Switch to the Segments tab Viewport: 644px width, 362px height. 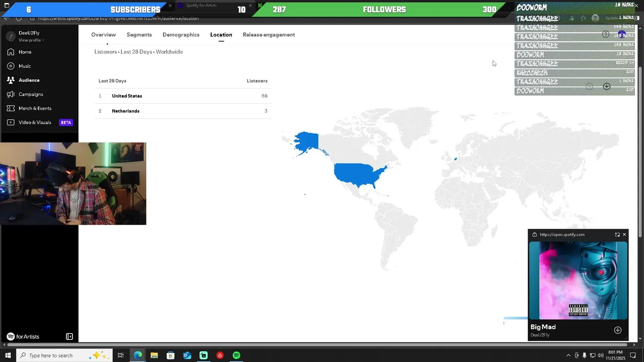tap(139, 35)
